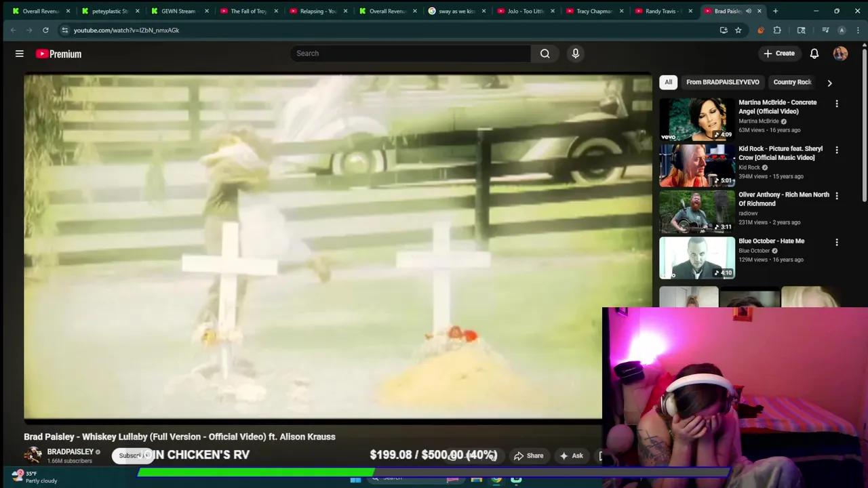
Task: Click the Martina McBride video thumbnail
Action: [697, 119]
